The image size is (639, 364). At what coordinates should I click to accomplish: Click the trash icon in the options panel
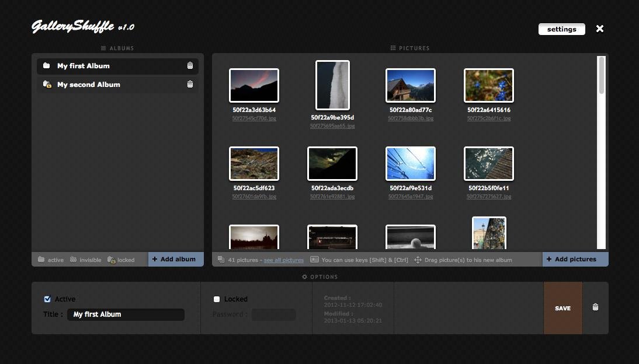point(595,306)
